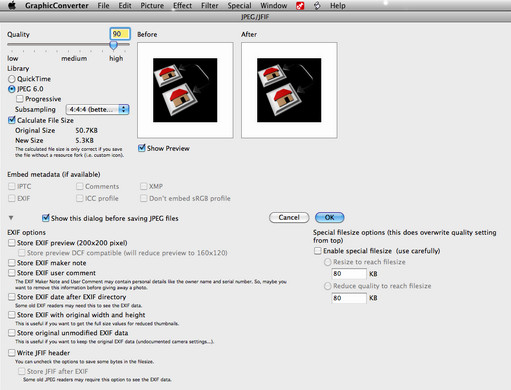Select the QuickTime library option
This screenshot has height=390, width=511.
click(12, 79)
